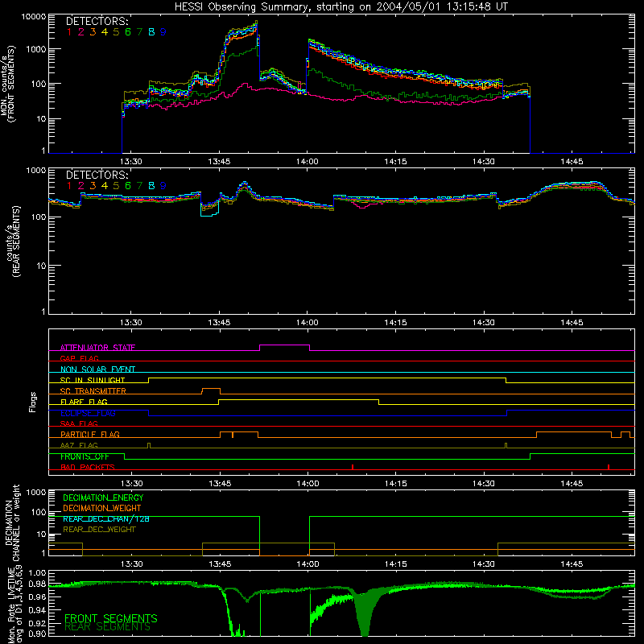Click the SAA_FLAG label
The image size is (644, 644).
click(x=79, y=423)
